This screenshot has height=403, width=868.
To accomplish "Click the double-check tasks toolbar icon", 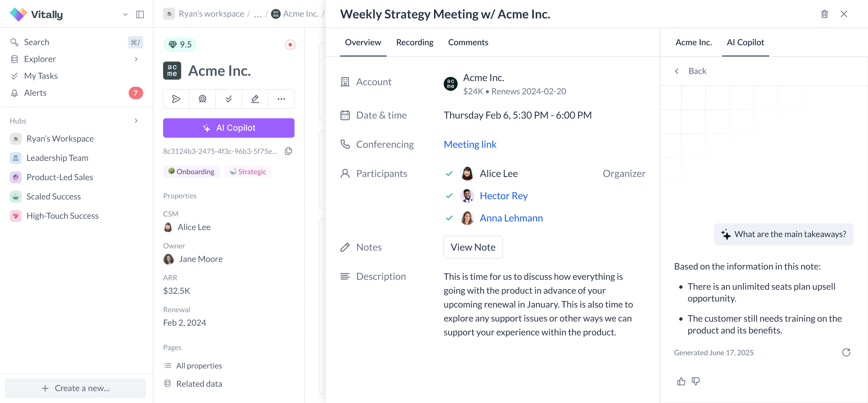I will coord(229,99).
